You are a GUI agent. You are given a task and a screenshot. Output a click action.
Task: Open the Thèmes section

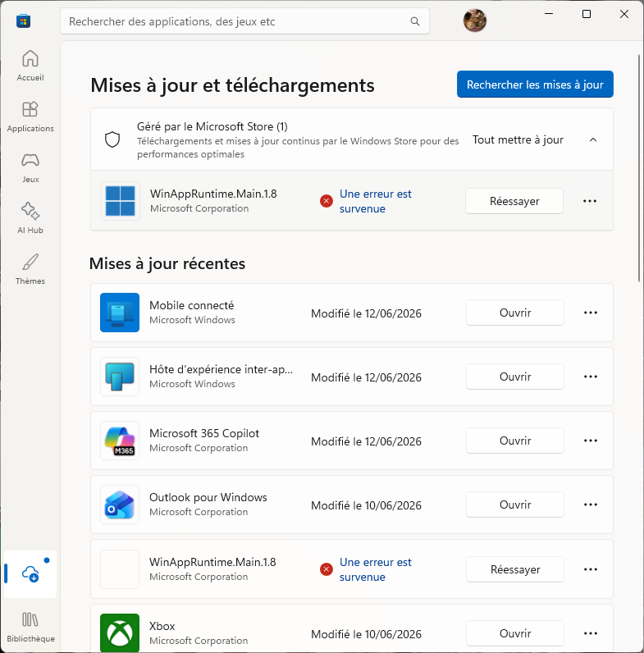coord(30,269)
